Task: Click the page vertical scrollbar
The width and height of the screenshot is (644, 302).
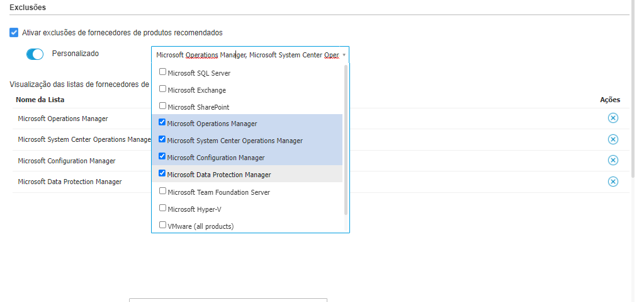Action: pos(633,88)
